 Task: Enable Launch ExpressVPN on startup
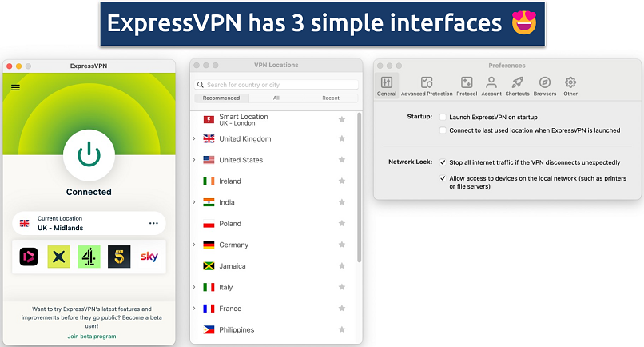click(443, 118)
